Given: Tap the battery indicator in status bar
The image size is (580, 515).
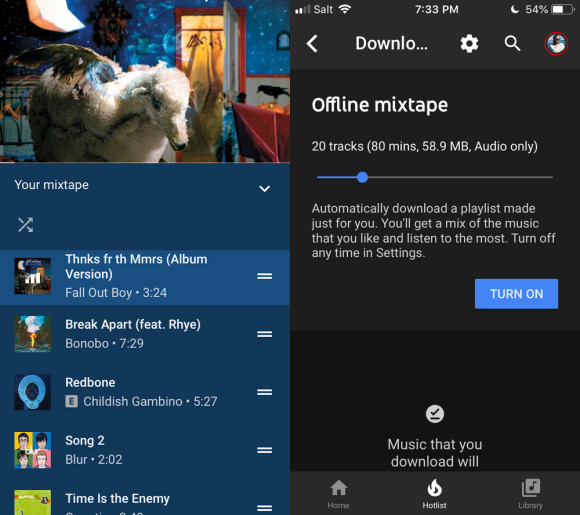Looking at the screenshot, I should tap(563, 9).
